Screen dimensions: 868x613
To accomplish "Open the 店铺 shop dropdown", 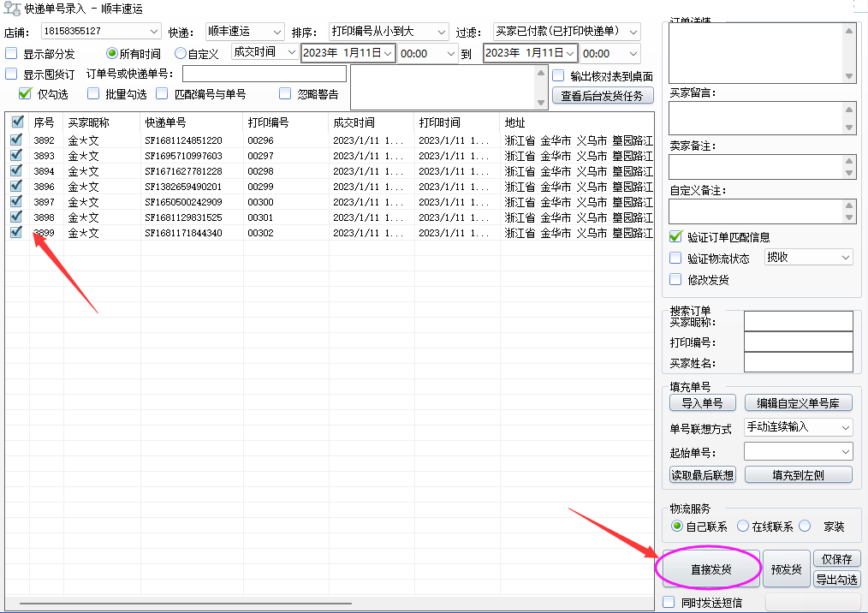I will 100,32.
